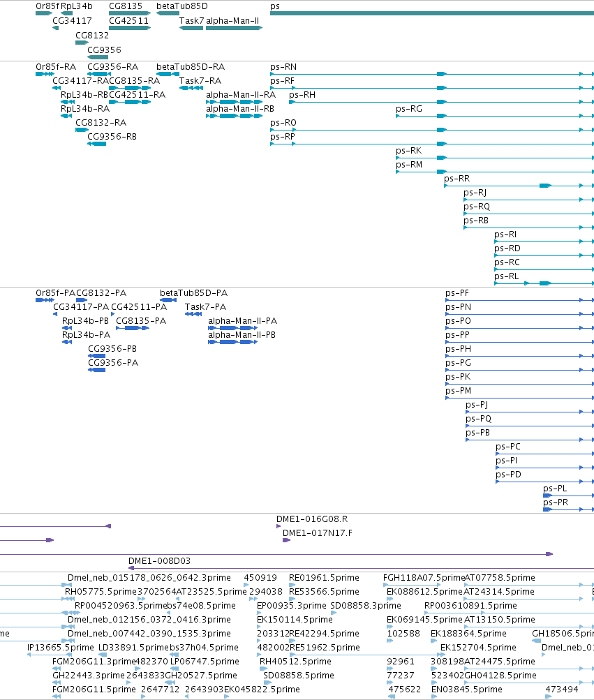Click EST label EP00935.3prime
The width and height of the screenshot is (594, 700).
click(292, 606)
